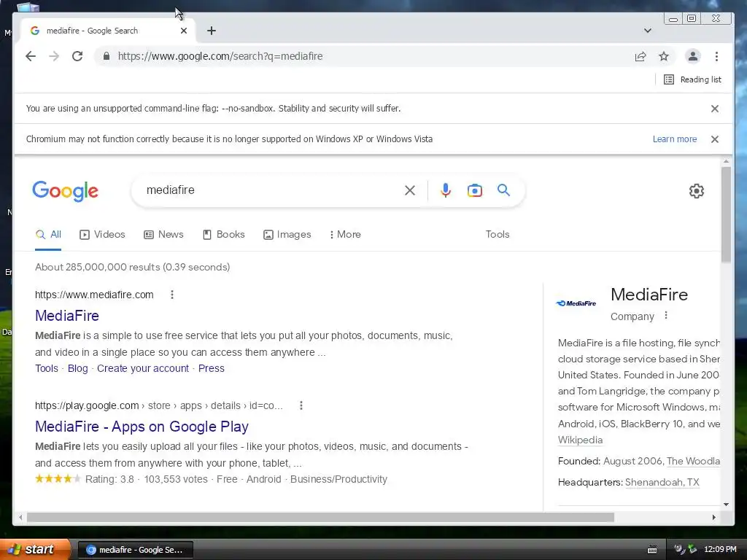747x560 pixels.
Task: Click the https://www.mediafire.com result URL
Action: (94, 295)
